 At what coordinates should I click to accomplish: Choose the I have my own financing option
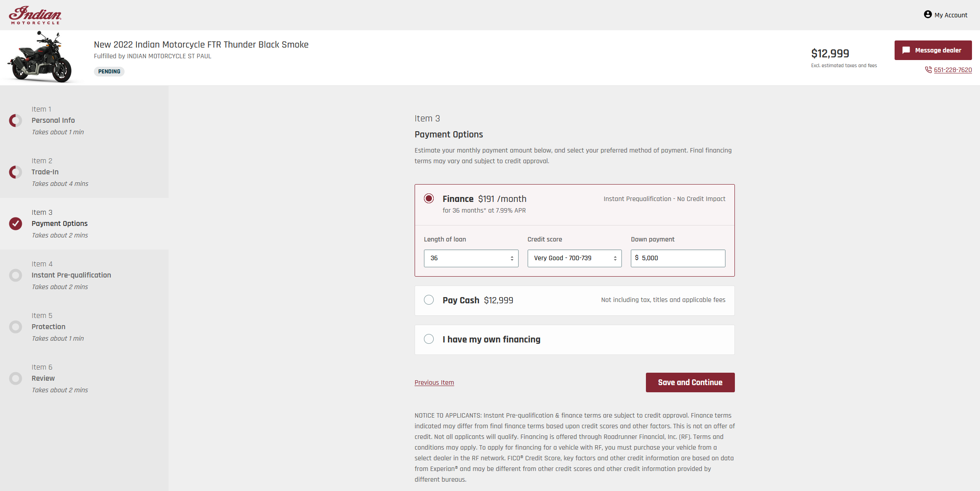429,339
